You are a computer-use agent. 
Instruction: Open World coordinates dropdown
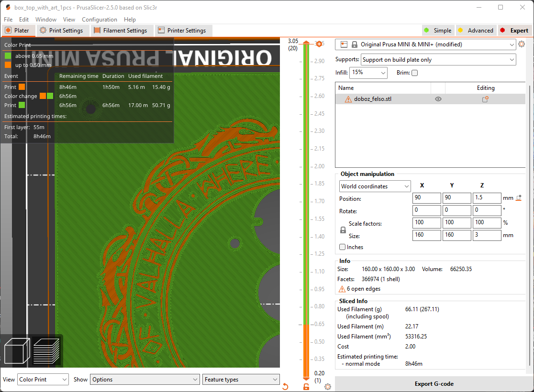[x=375, y=186]
